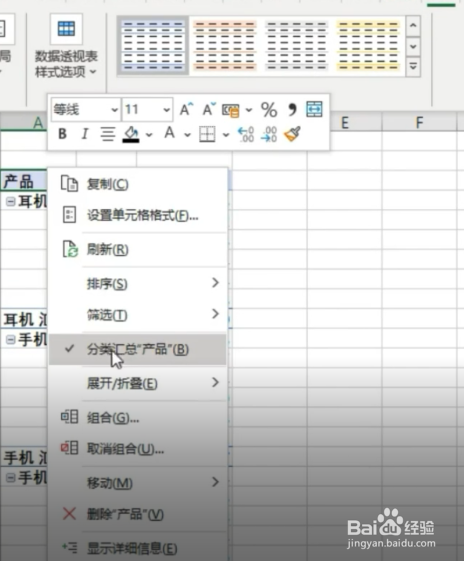
Task: Choose 复制(C) from the context menu
Action: point(138,184)
